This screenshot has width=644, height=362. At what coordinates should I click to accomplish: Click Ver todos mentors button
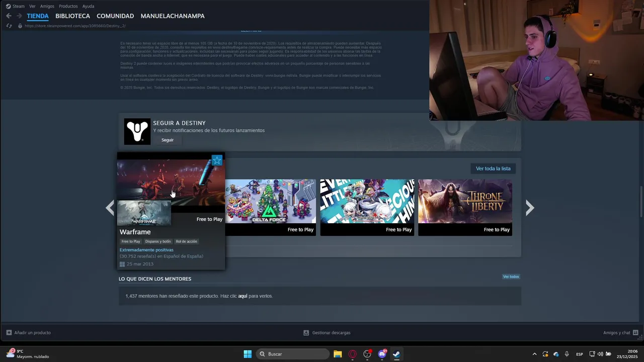tap(511, 277)
